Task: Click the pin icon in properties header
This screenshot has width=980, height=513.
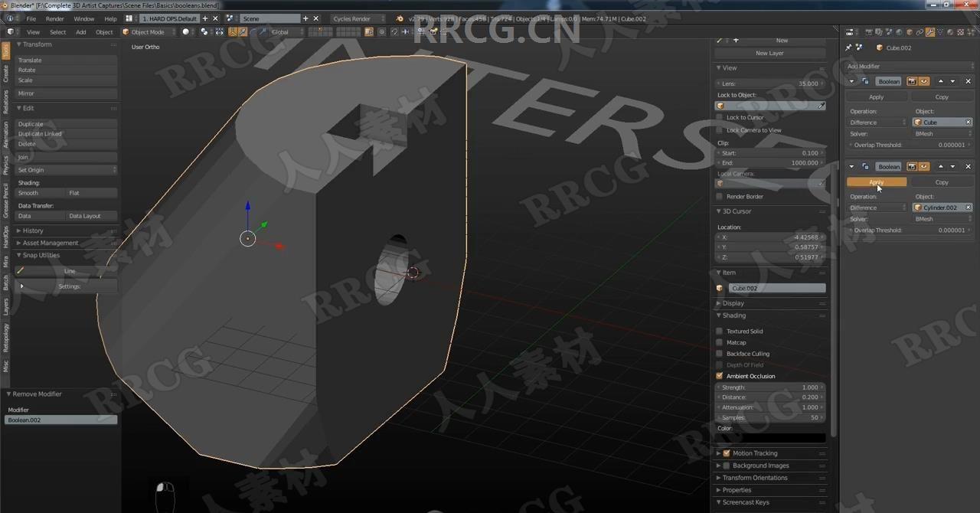Action: (x=848, y=47)
